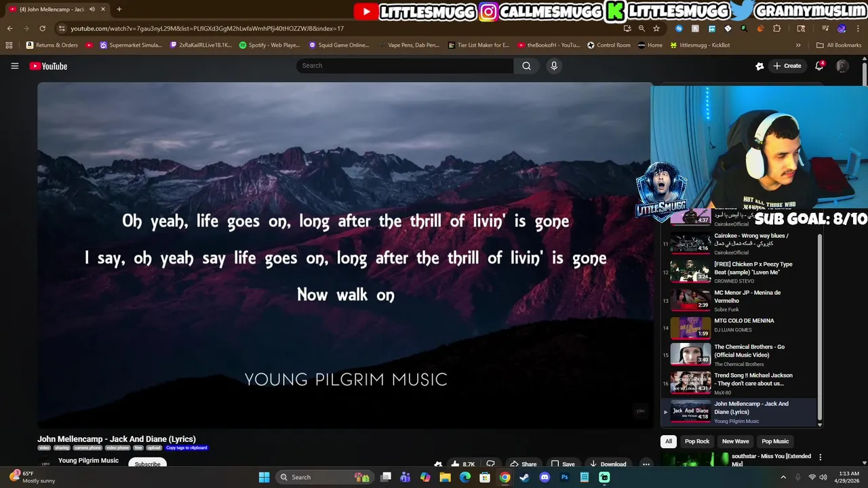Open File Explorer from taskbar
This screenshot has height=488, width=868.
pyautogui.click(x=445, y=477)
